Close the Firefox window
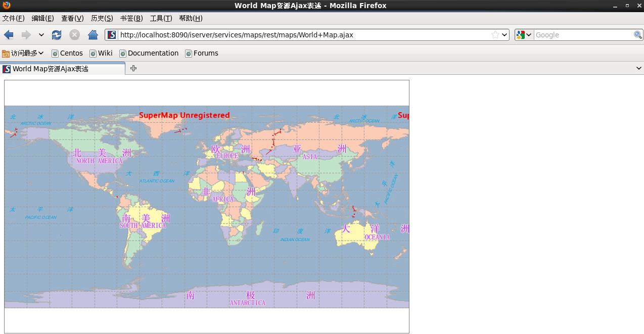This screenshot has width=644, height=334. [x=639, y=6]
